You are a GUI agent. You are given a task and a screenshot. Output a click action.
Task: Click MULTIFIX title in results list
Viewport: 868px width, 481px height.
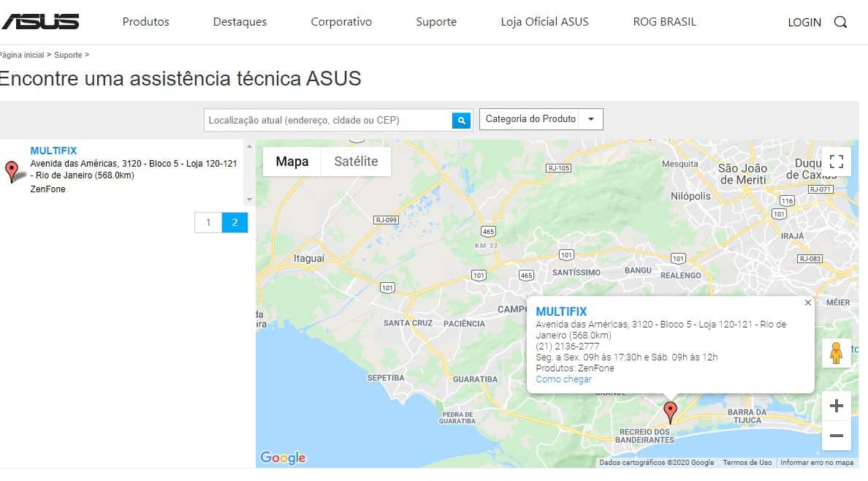(53, 151)
